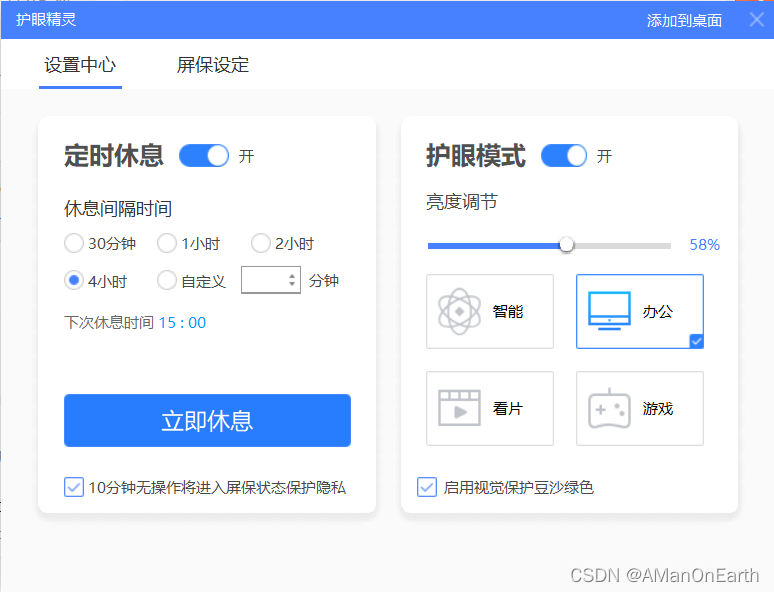Image resolution: width=774 pixels, height=592 pixels.
Task: Open the 屏保设定 tab
Action: point(213,65)
